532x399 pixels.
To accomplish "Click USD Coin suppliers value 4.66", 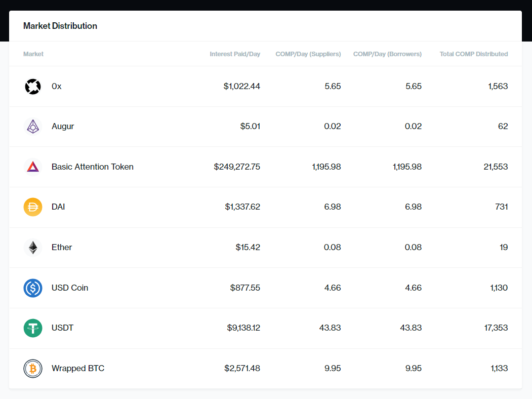I will 333,288.
